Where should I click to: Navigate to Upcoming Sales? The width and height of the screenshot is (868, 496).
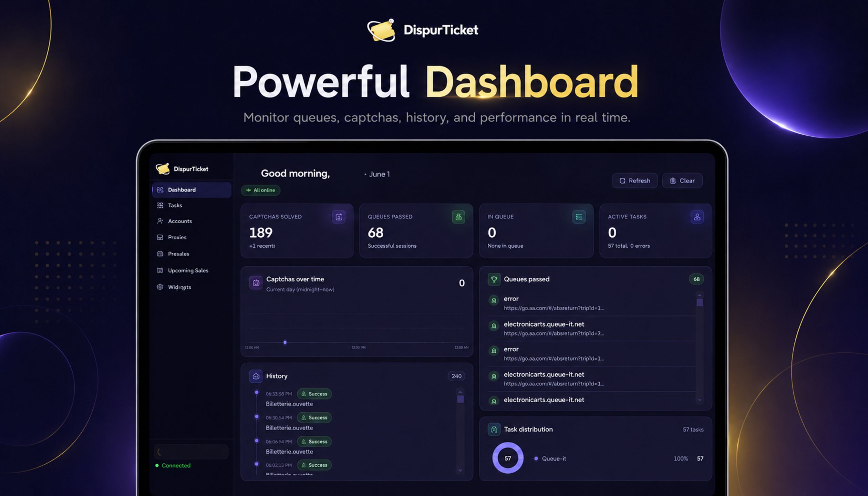click(192, 270)
